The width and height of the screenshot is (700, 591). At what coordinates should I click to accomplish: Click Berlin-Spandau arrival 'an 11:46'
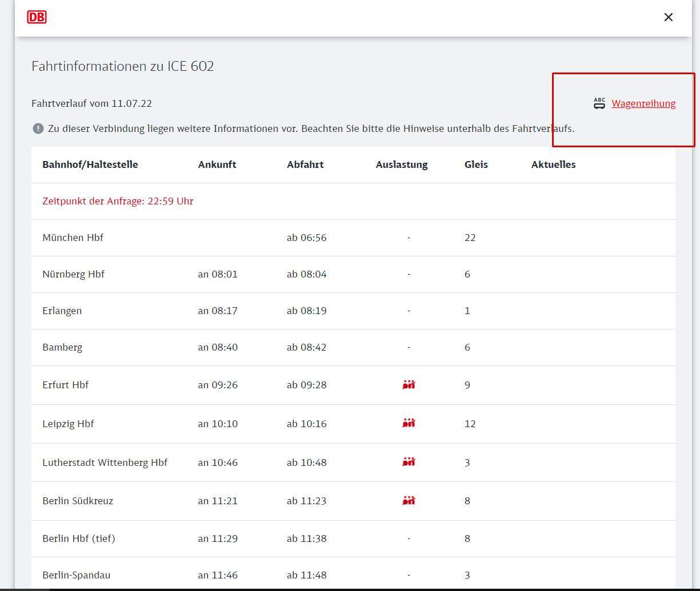tap(218, 575)
